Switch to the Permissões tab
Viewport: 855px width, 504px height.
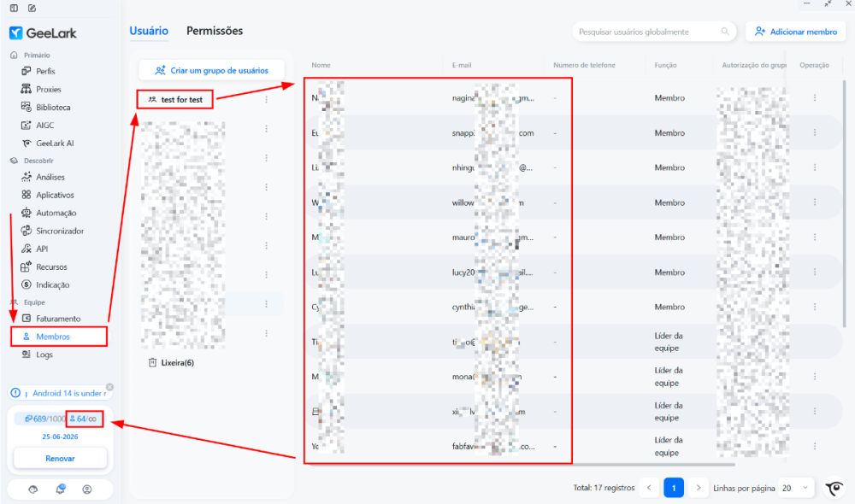[x=215, y=31]
